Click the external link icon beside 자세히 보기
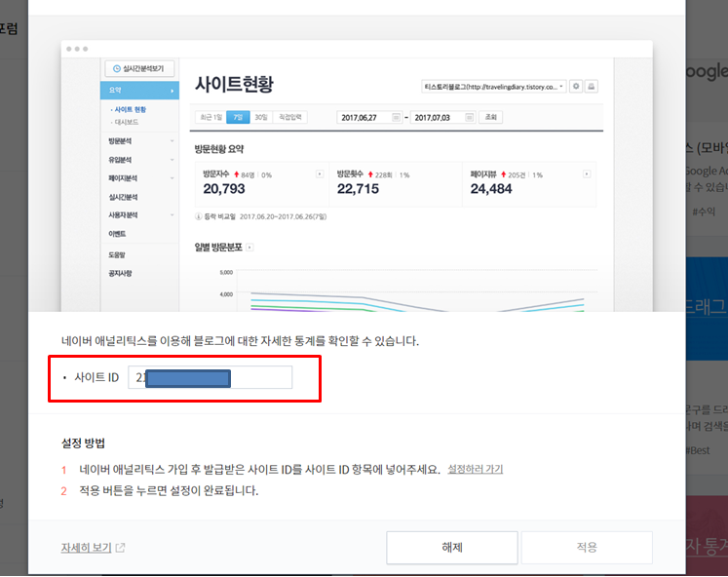 tap(120, 548)
